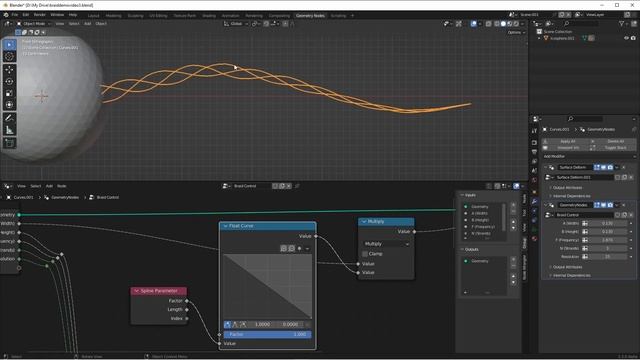Open the Scene properties tab icon
The height and width of the screenshot is (360, 640).
pyautogui.click(x=534, y=171)
